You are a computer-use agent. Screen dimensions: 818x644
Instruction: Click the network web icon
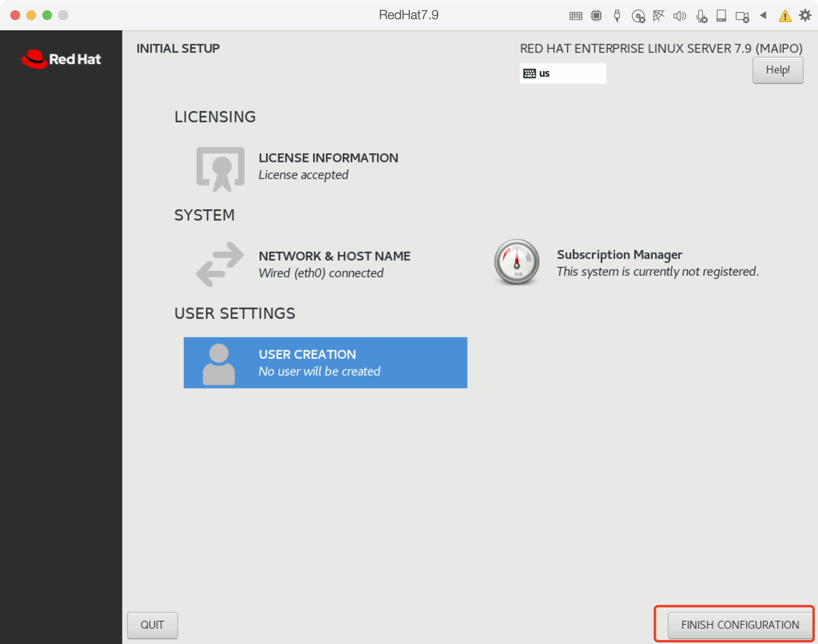pos(659,16)
